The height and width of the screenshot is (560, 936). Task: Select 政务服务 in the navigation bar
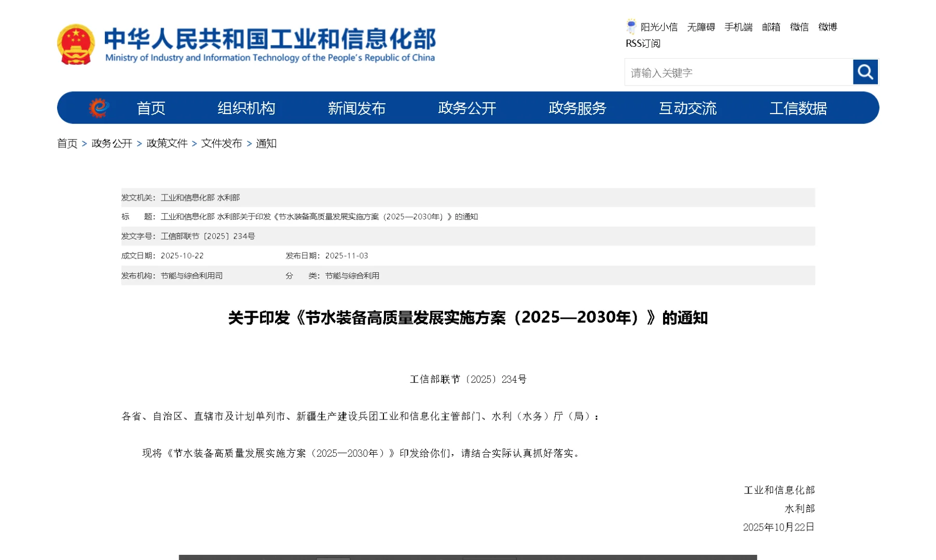click(x=576, y=108)
